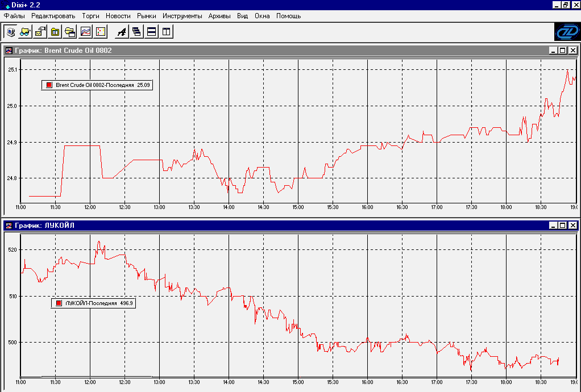Viewport: 581px width, 392px height.
Task: Click the 510 axis label on ЛУКОЙЛ chart
Action: pyautogui.click(x=13, y=296)
